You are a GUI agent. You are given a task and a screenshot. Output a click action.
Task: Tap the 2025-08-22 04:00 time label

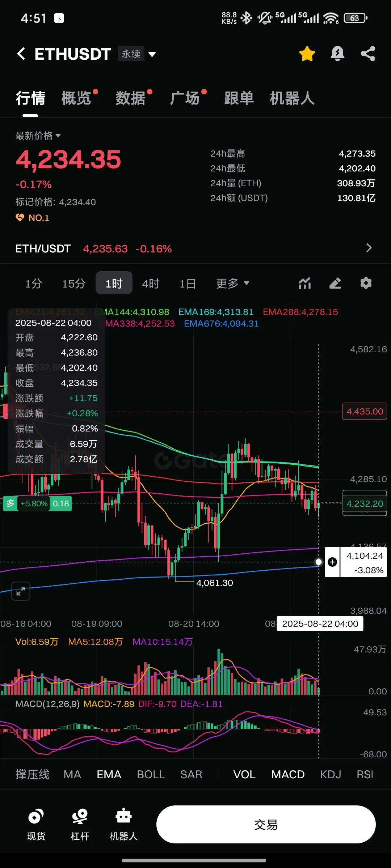(x=320, y=624)
